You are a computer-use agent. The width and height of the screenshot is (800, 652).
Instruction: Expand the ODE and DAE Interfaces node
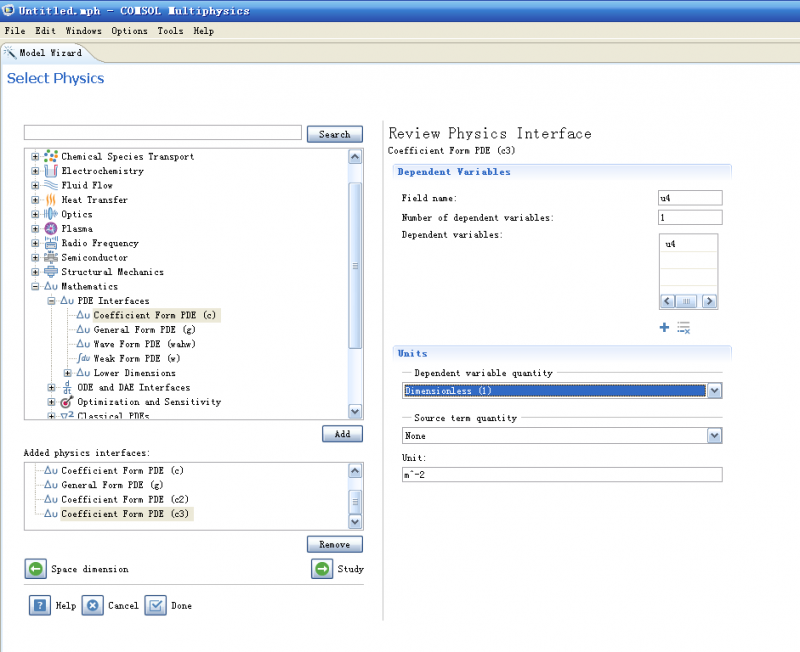[x=52, y=388]
